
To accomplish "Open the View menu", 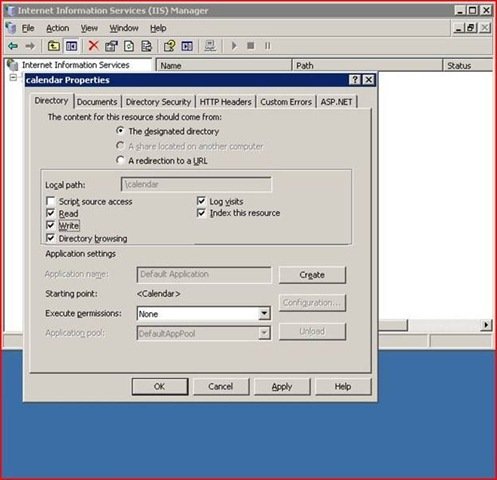I will pyautogui.click(x=89, y=28).
